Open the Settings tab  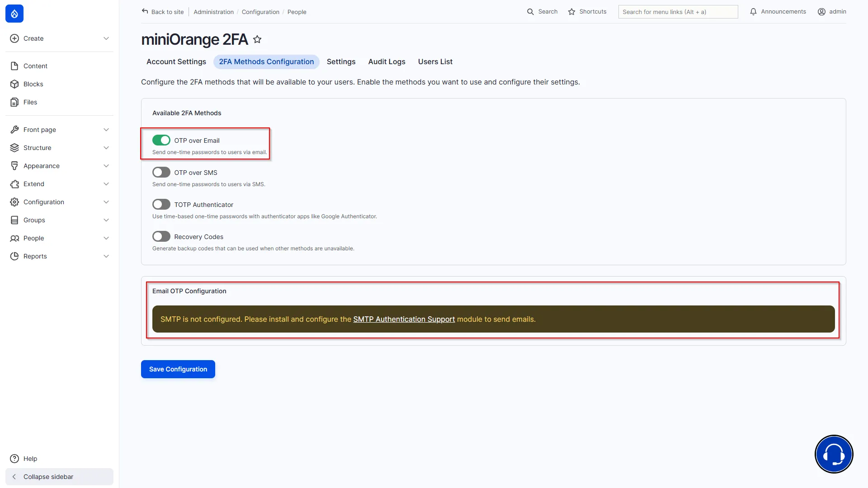tap(341, 61)
